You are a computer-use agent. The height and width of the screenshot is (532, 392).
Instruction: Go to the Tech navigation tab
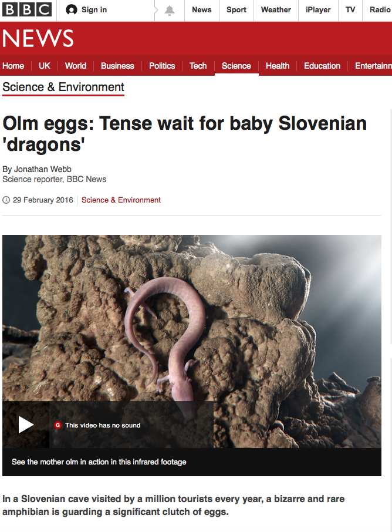198,66
